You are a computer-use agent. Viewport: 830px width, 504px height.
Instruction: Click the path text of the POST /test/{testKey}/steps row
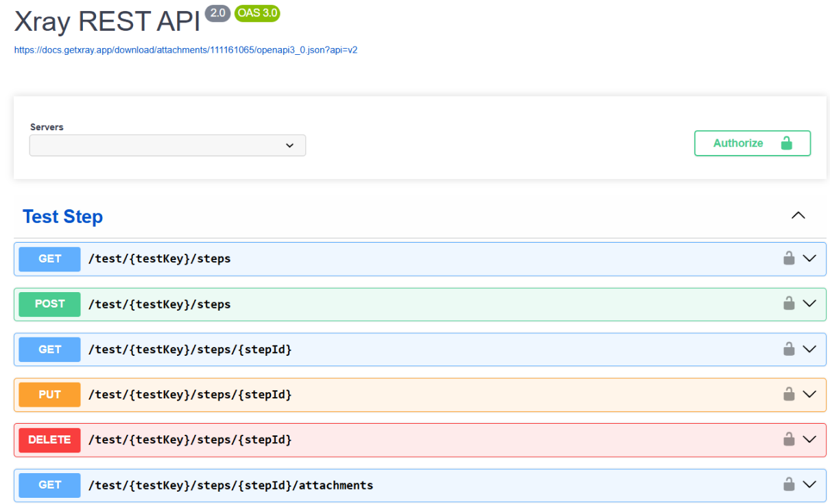click(x=159, y=304)
